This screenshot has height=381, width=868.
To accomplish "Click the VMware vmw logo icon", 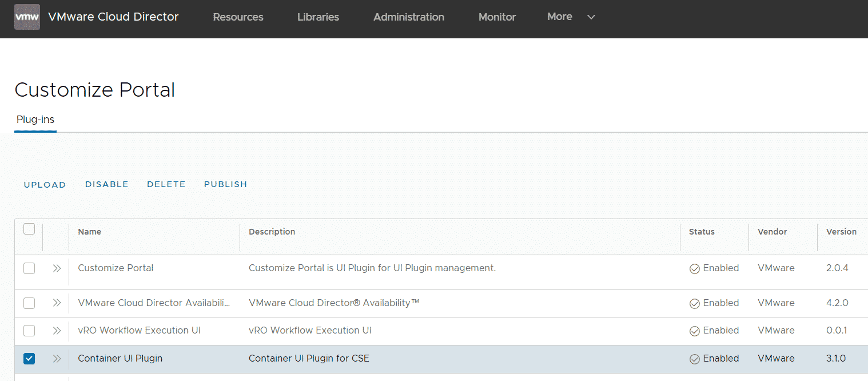I will coord(27,17).
